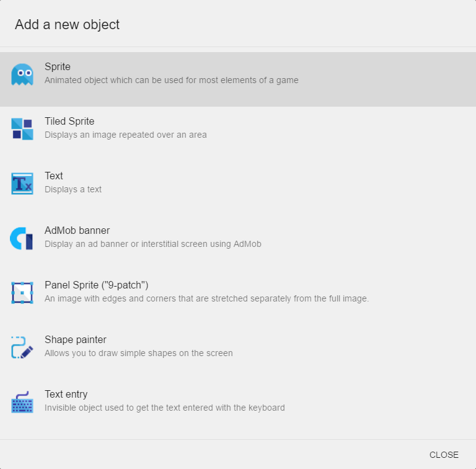Click the "Allows you to draw simple shapes" description
Viewport: 476px width, 469px height.
pos(139,353)
